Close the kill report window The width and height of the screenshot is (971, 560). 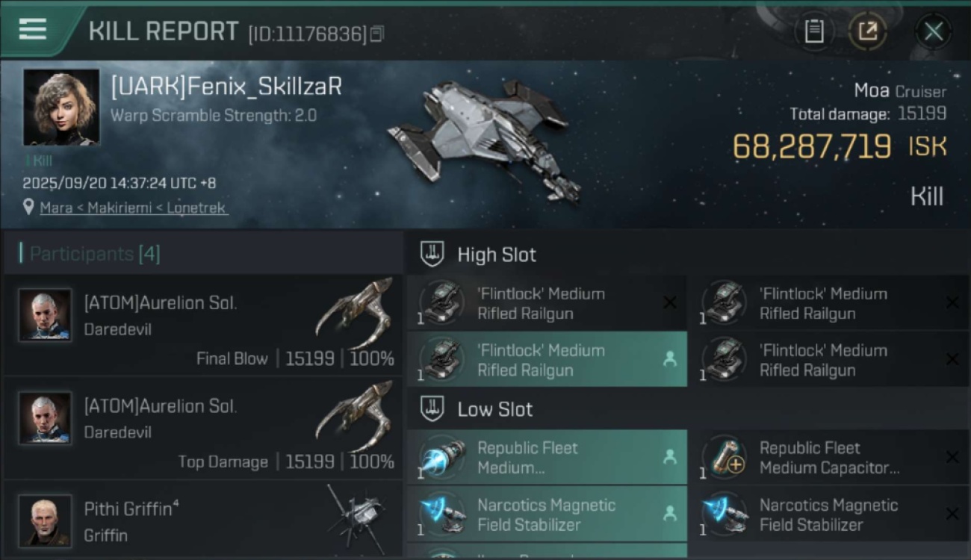tap(933, 31)
